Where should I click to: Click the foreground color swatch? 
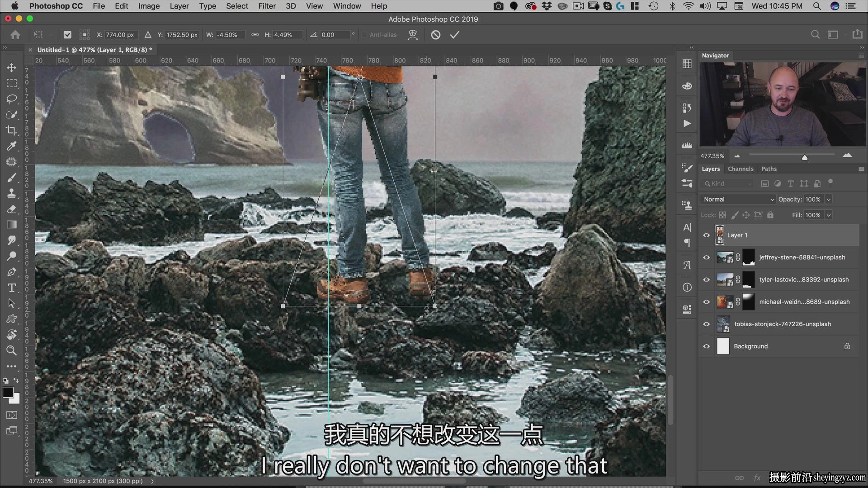[8, 392]
